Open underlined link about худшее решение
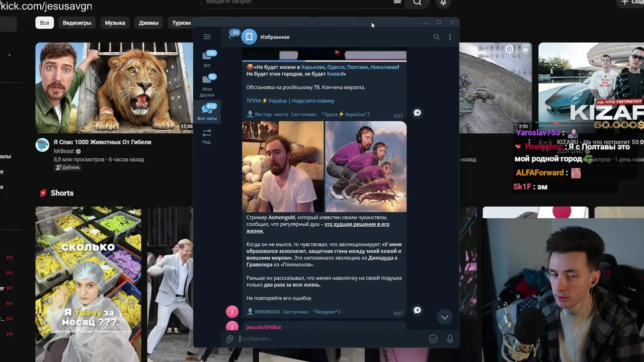This screenshot has height=362, width=644. pyautogui.click(x=317, y=227)
